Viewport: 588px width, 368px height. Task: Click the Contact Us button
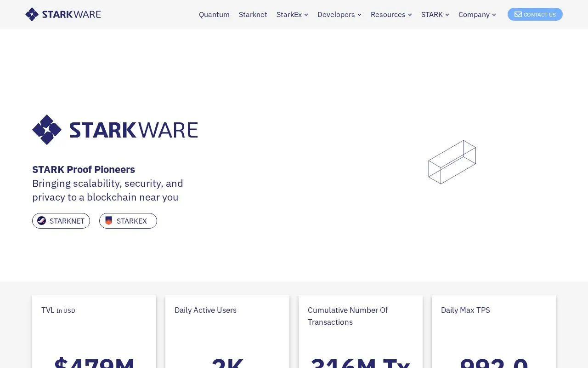pos(535,14)
